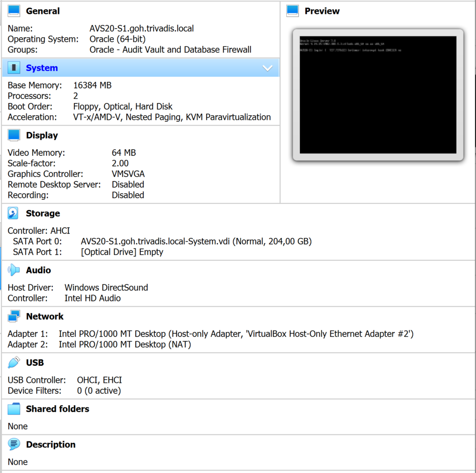Click the Windows DirectSound host driver
This screenshot has height=473, width=476.
point(106,288)
